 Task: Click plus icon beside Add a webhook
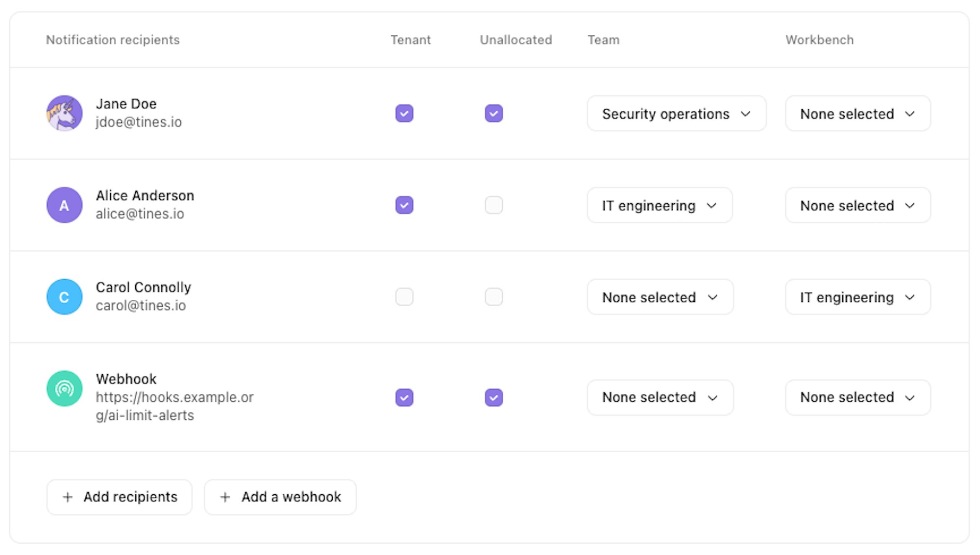(225, 497)
